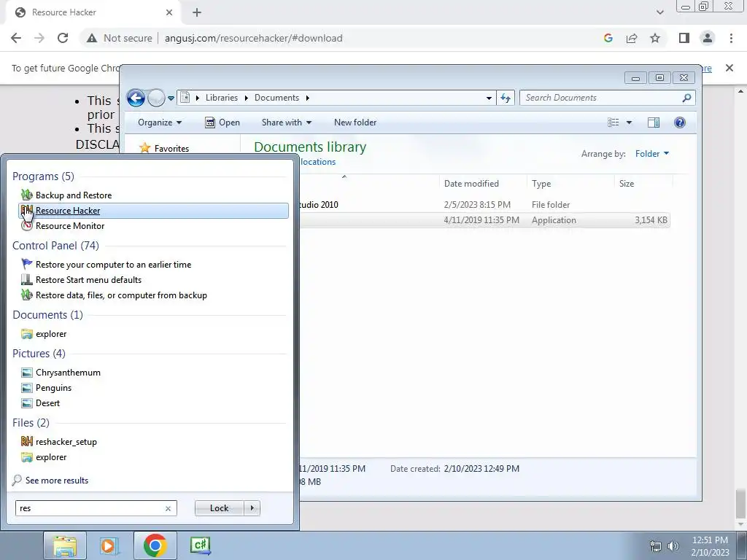Bookmark this tab star icon

655,38
